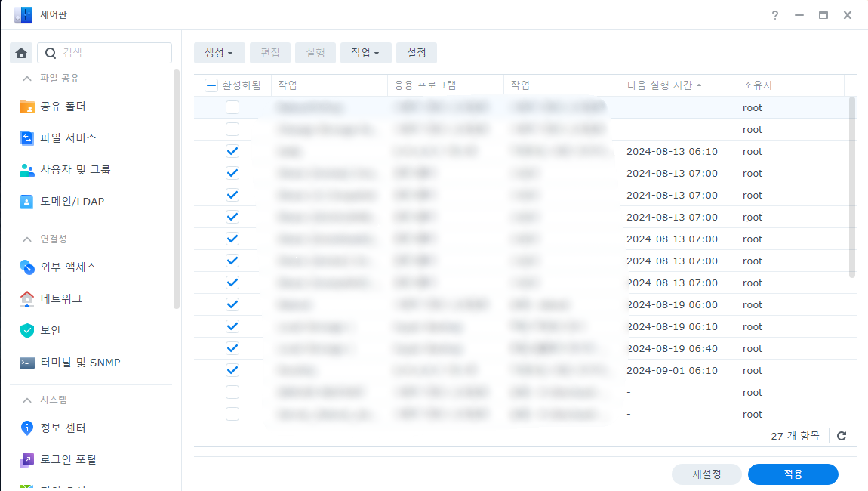Open 사용자 및 그룹 users icon
Viewport: 868px width, 491px height.
(27, 170)
